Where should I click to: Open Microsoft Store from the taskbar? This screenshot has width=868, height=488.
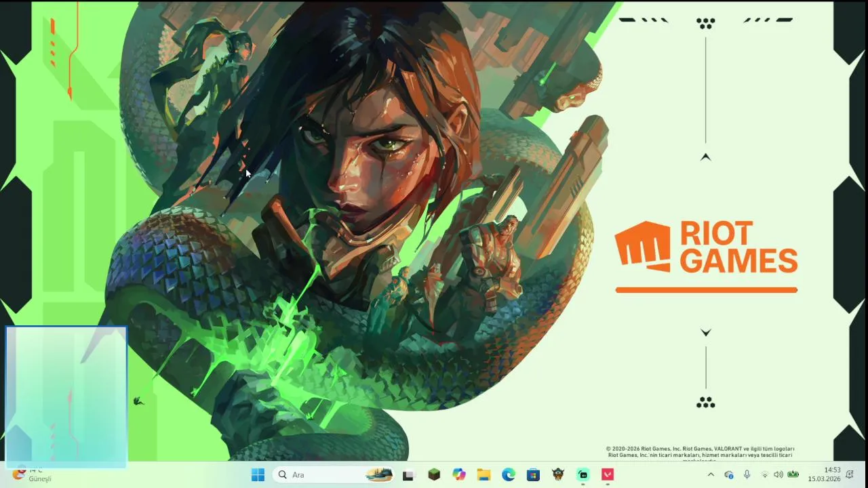point(533,475)
